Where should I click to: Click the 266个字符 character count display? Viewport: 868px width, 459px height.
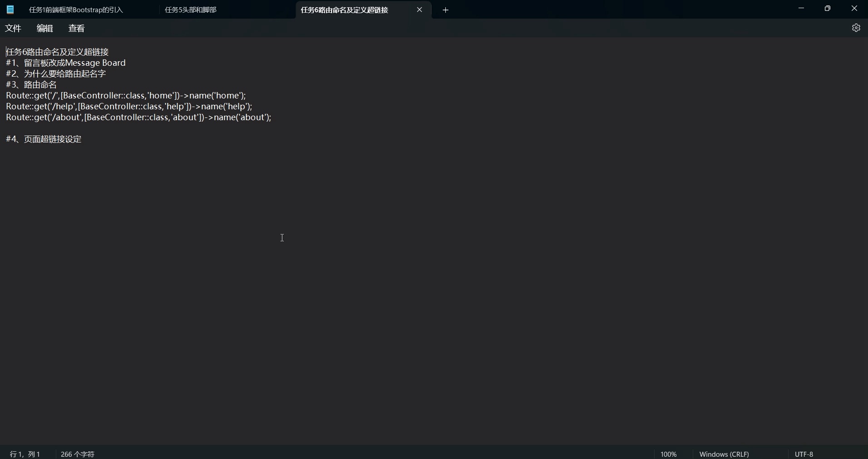[x=77, y=454]
